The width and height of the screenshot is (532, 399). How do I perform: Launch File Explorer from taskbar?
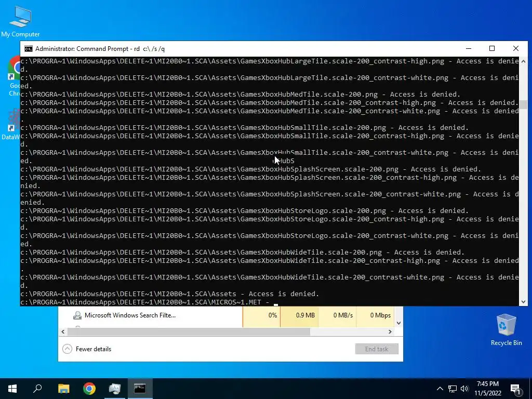(63, 389)
